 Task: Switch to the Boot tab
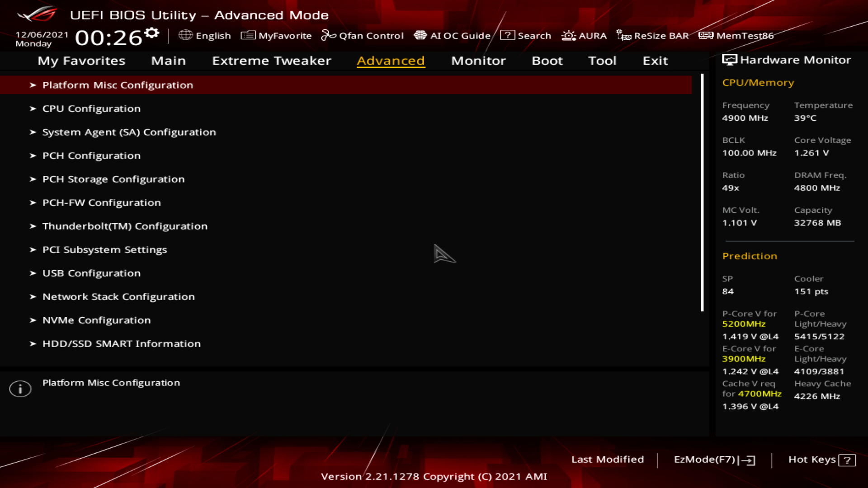(547, 61)
